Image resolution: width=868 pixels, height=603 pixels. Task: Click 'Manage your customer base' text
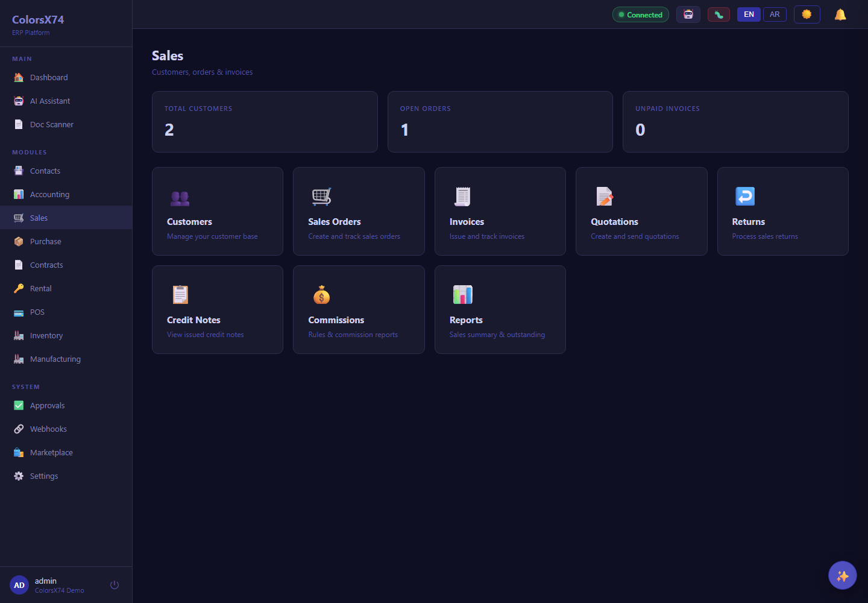coord(212,236)
